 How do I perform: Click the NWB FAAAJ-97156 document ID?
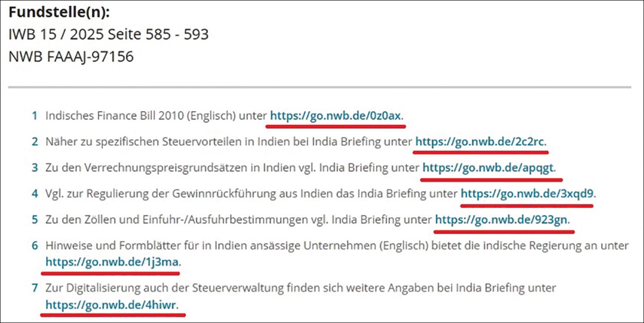(x=71, y=56)
